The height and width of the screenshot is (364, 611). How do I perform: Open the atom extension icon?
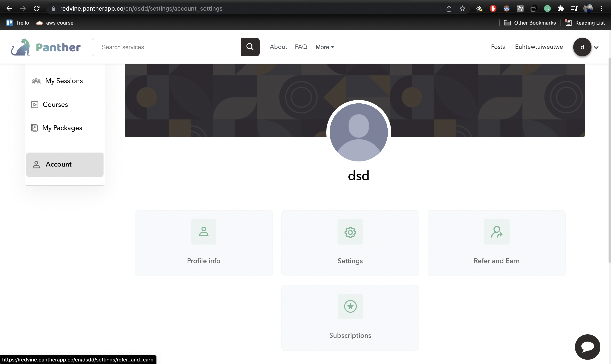479,9
